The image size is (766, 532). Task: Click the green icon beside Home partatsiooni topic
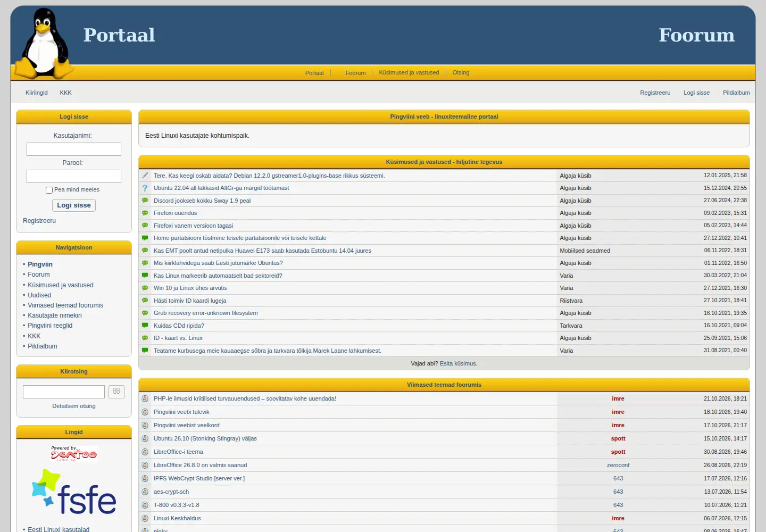pos(145,238)
